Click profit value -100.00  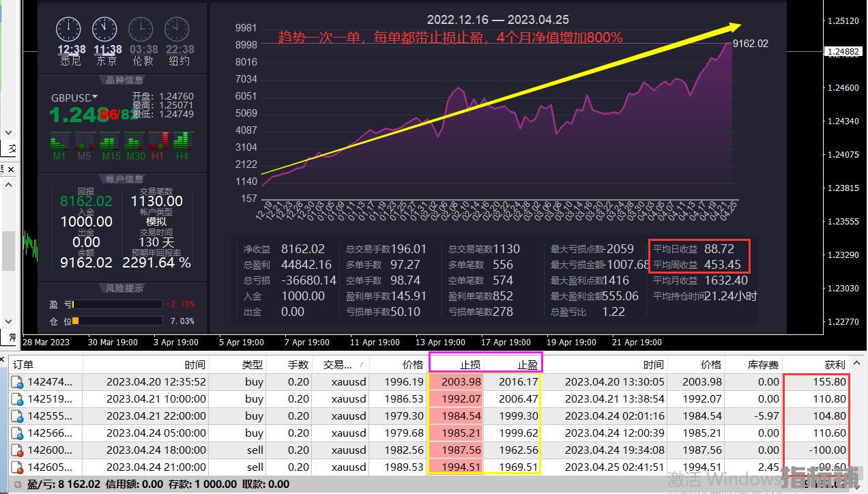827,450
